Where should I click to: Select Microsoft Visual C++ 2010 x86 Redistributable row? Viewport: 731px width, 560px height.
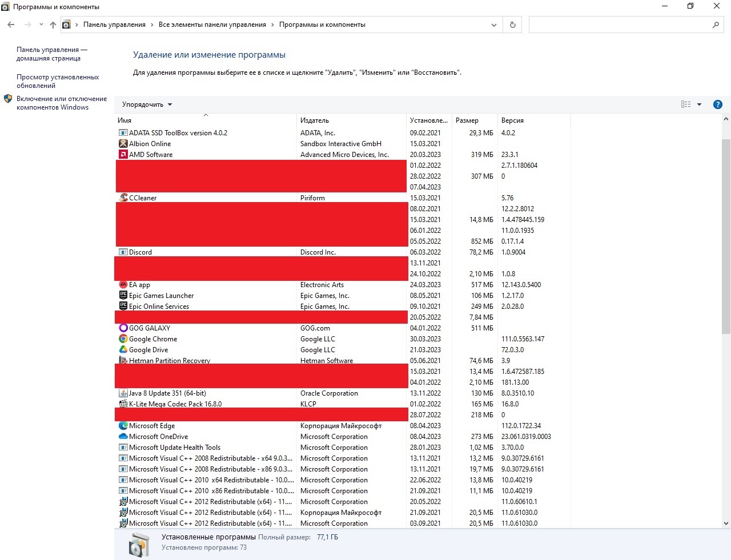343,491
